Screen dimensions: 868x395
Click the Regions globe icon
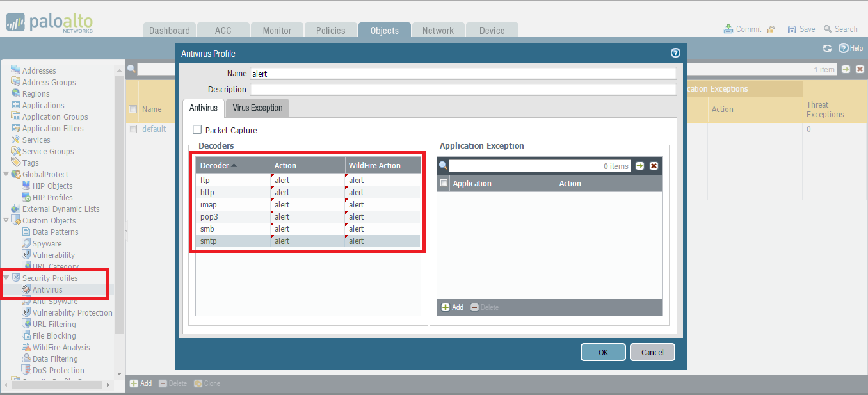coord(16,93)
